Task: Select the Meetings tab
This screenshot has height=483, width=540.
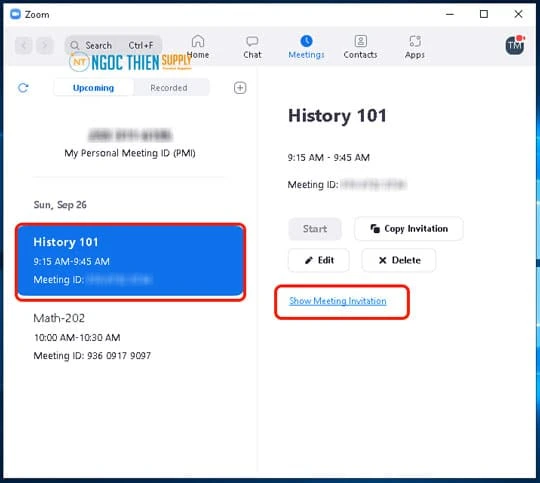Action: pos(306,47)
